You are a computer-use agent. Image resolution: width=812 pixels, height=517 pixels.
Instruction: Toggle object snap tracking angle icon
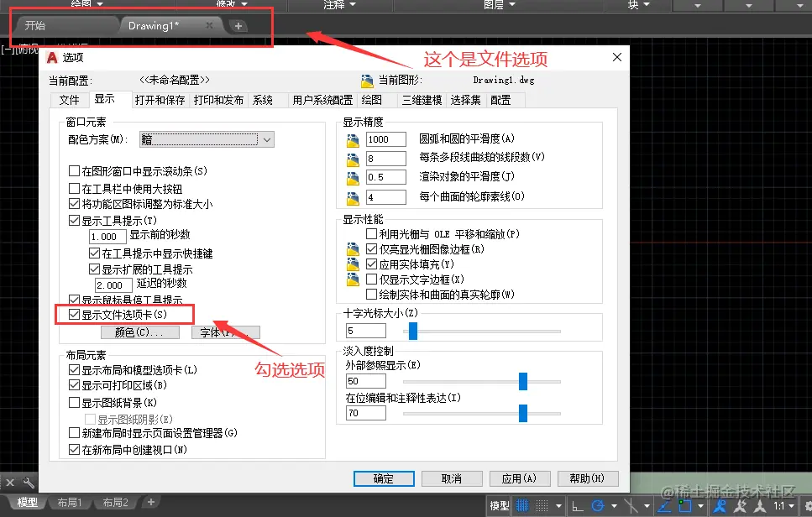tap(664, 506)
